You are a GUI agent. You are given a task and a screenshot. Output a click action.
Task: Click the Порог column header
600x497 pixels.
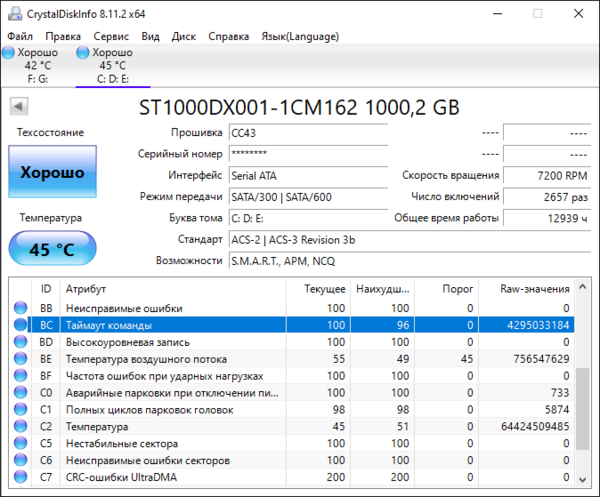tap(447, 289)
